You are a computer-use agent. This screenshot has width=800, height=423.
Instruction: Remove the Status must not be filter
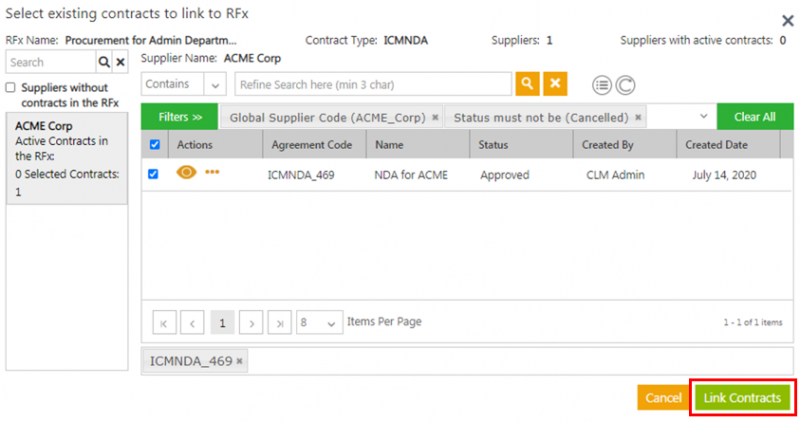638,117
